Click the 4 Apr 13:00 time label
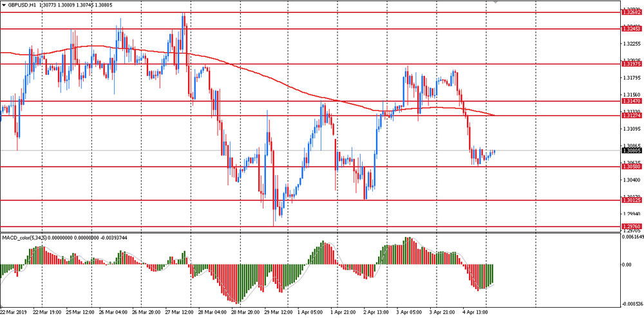 475,312
